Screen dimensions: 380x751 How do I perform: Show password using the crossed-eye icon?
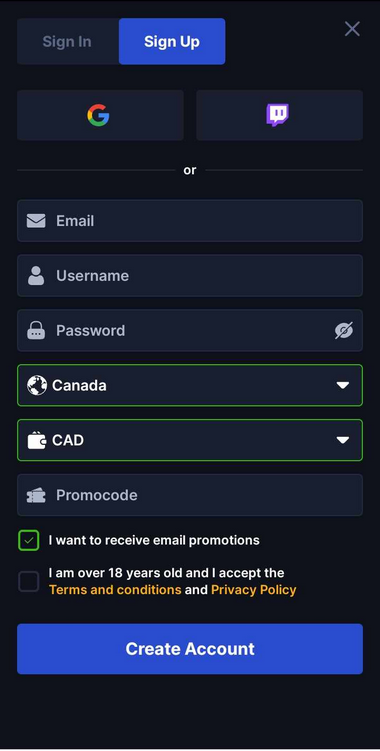pos(344,330)
